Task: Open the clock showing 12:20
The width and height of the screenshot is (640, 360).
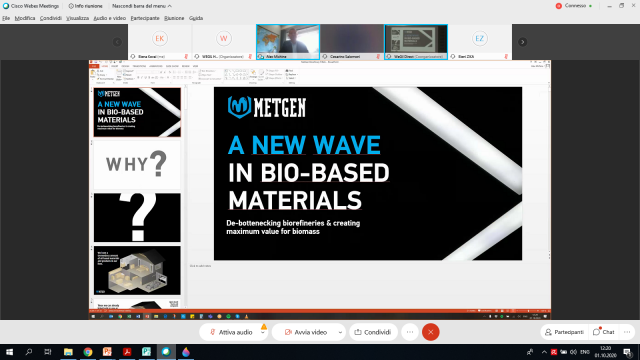Action: (x=606, y=352)
